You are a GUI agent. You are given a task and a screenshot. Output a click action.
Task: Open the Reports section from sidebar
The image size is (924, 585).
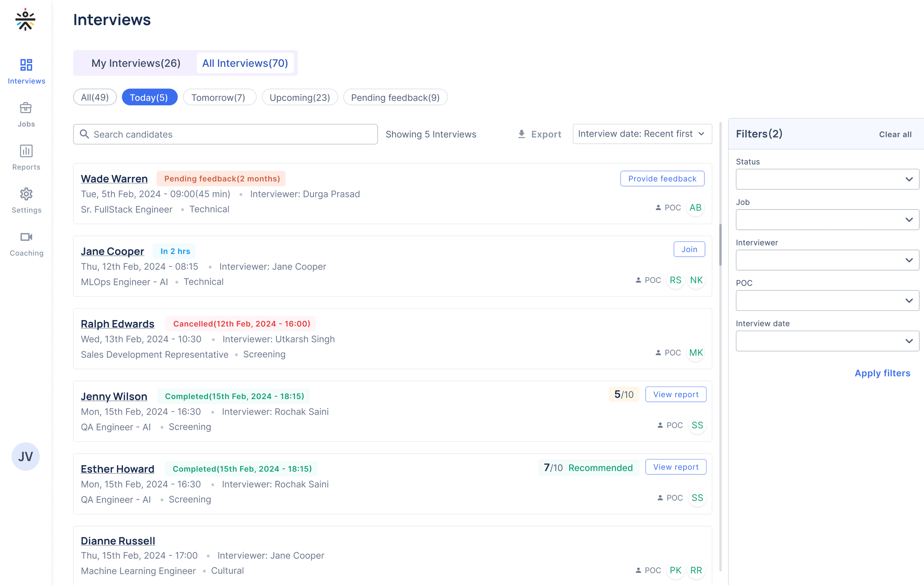click(26, 157)
